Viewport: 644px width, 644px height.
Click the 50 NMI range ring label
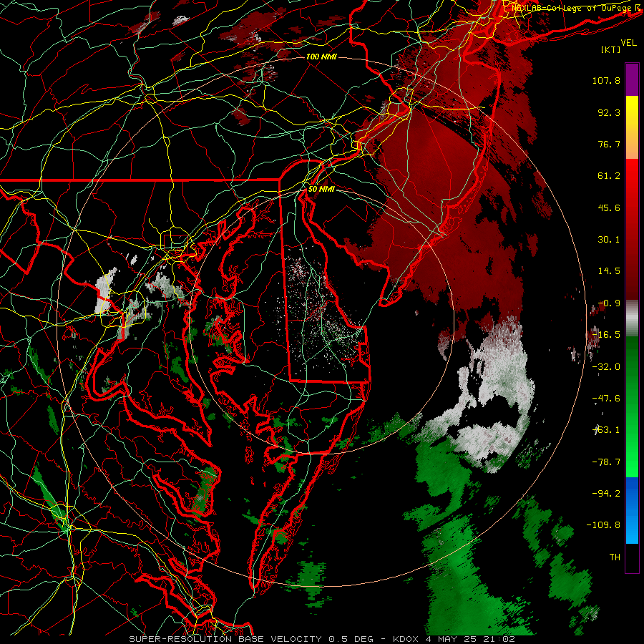click(x=321, y=190)
